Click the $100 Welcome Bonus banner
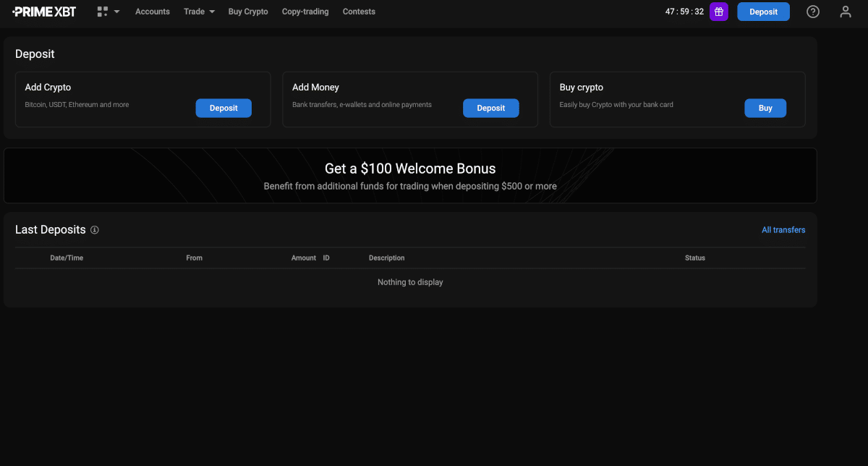The height and width of the screenshot is (466, 868). coord(410,176)
